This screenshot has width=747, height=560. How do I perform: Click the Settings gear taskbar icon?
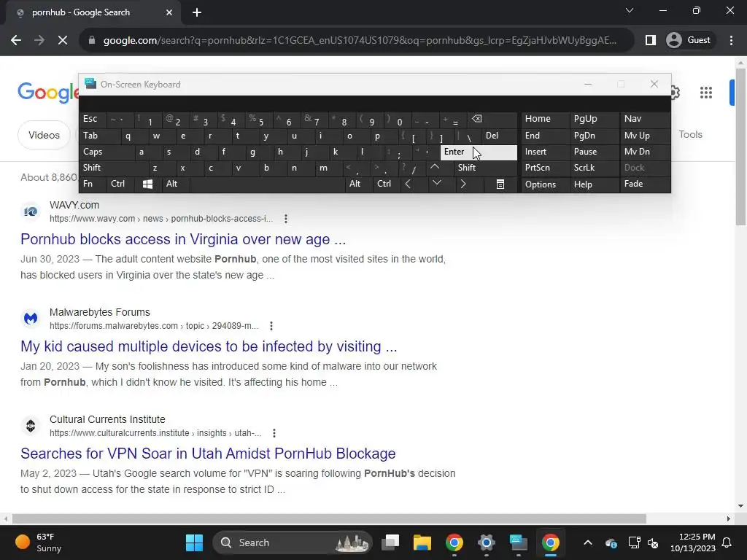(487, 542)
